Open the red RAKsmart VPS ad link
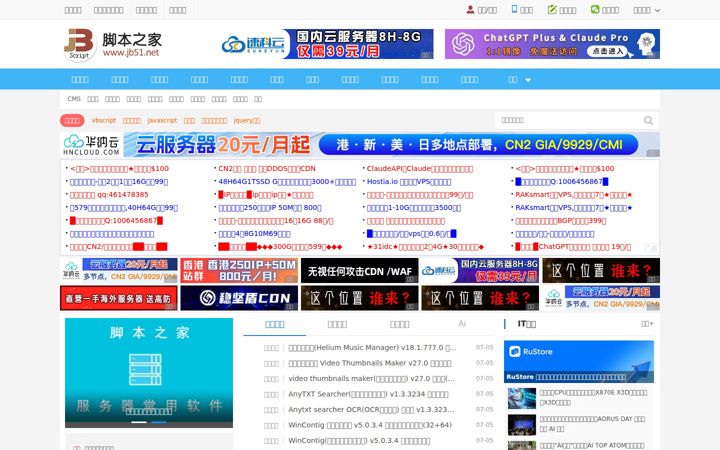 pyautogui.click(x=574, y=195)
